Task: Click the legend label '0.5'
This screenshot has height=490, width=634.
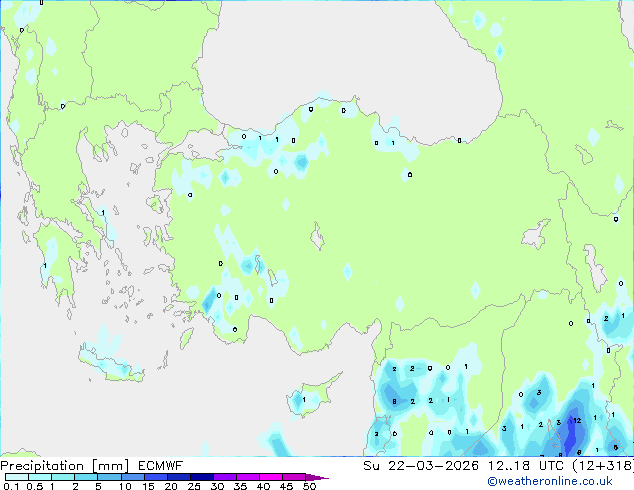Action: tap(35, 486)
